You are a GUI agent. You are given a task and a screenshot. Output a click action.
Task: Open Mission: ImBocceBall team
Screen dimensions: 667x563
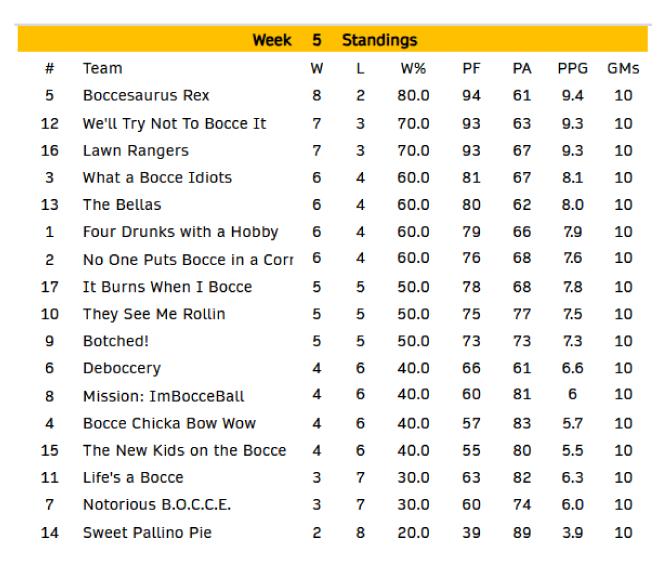click(x=163, y=396)
